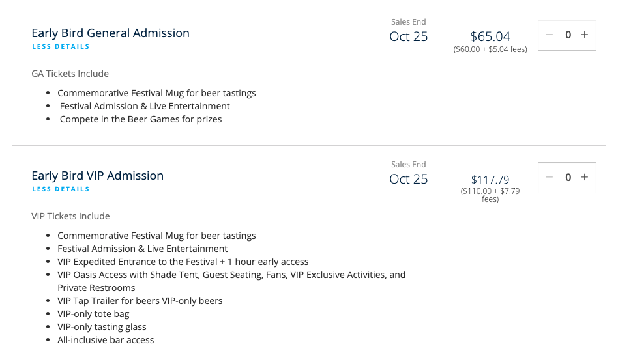
Task: Click the VIP Tap Trailer bullet item
Action: pyautogui.click(x=140, y=301)
